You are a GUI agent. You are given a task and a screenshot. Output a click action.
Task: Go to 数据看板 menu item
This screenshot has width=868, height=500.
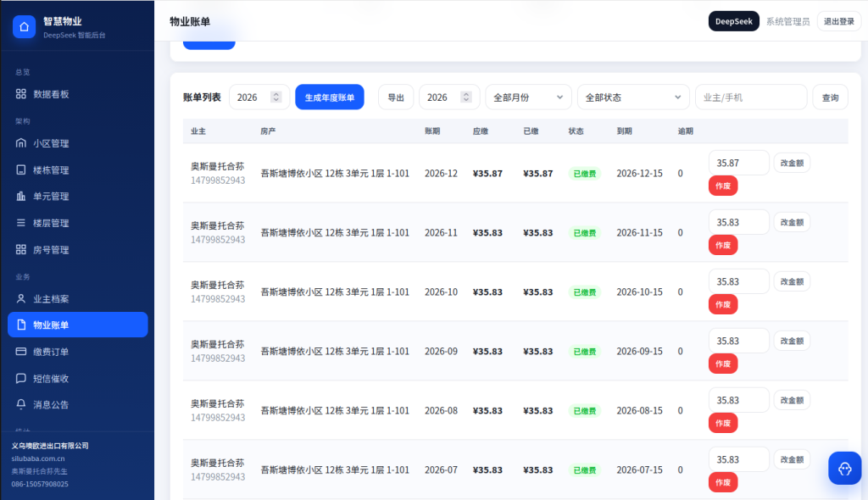click(x=77, y=94)
